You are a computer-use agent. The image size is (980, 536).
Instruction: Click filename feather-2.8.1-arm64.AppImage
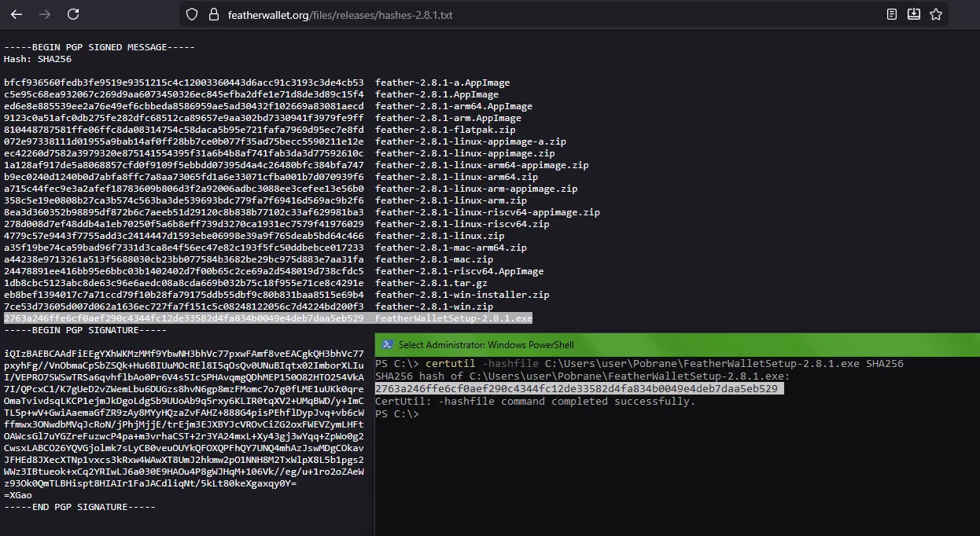(x=454, y=106)
